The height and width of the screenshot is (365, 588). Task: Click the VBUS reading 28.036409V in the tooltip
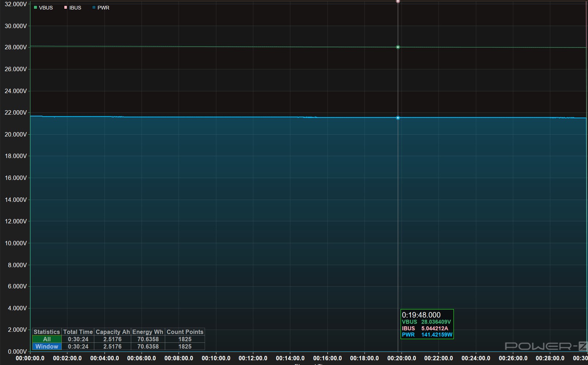tap(436, 322)
